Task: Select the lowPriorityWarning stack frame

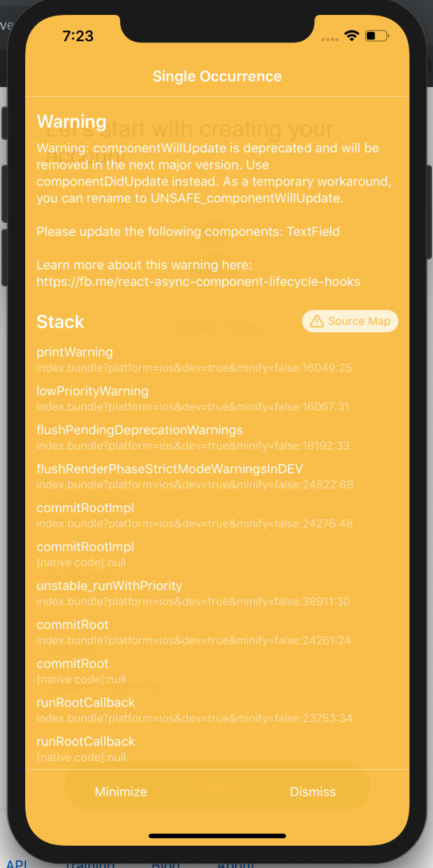Action: coord(92,391)
